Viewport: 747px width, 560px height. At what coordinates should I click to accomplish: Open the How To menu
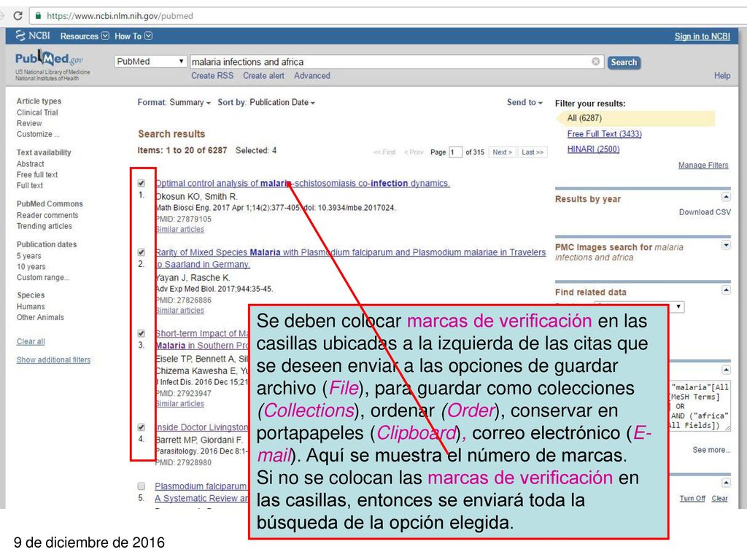point(133,36)
